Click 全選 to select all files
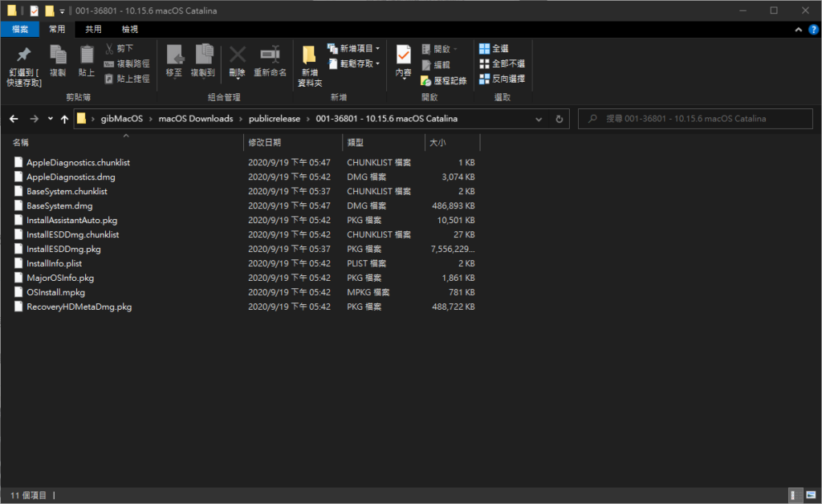822x504 pixels. (x=494, y=49)
